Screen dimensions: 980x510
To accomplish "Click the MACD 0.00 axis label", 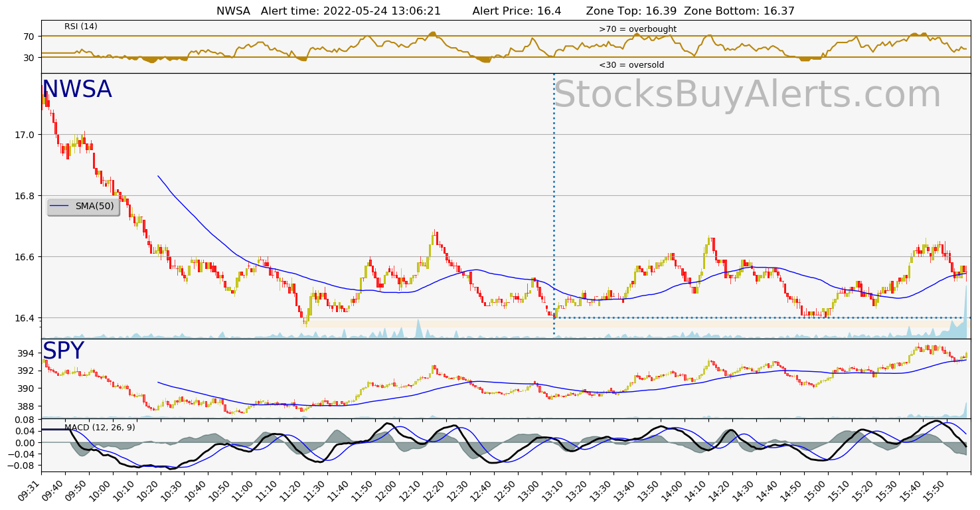I will (26, 443).
